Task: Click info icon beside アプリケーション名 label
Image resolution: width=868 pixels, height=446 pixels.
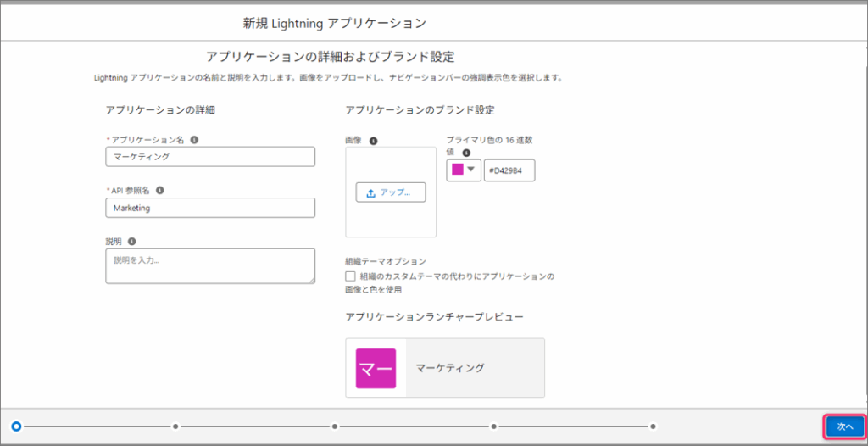Action: 195,139
